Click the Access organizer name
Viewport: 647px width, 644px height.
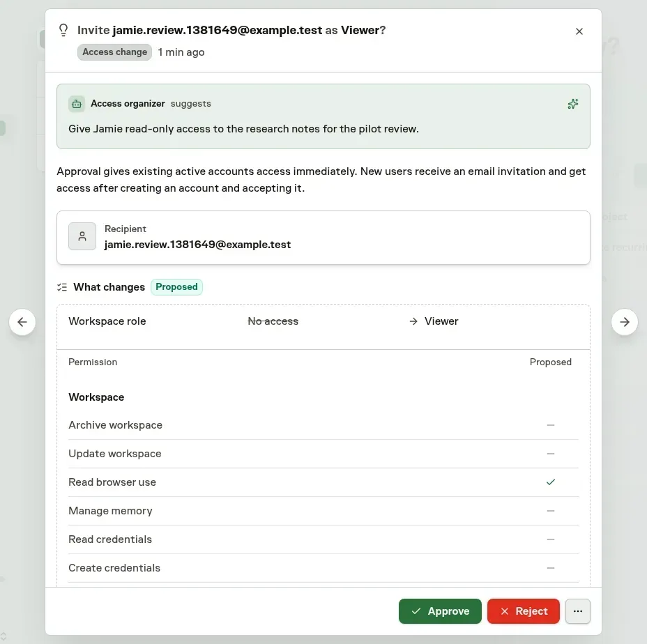(128, 104)
